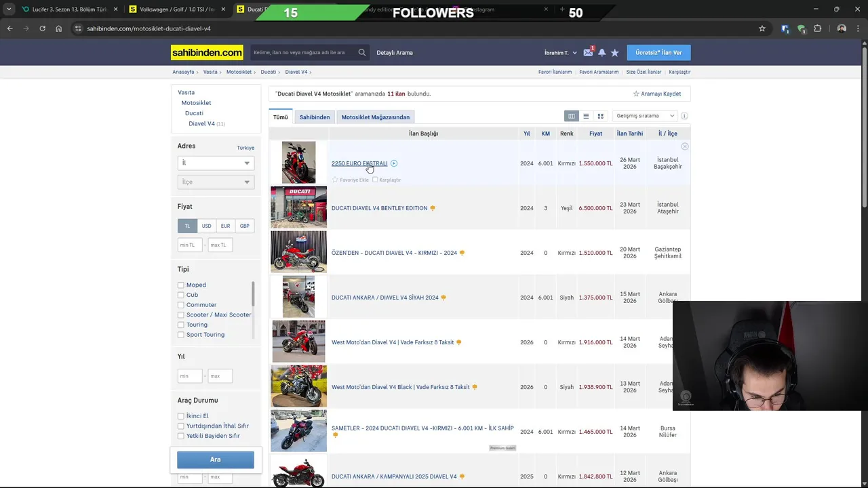The width and height of the screenshot is (868, 488).
Task: Tick Yurtdışından İthal Sıfır checkbox
Action: (180, 426)
